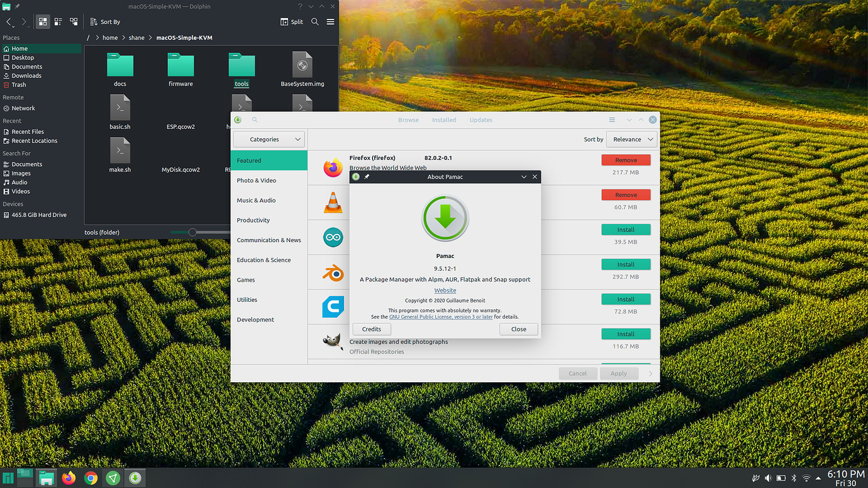Select Games category
This screenshot has height=488, width=868.
269,280
